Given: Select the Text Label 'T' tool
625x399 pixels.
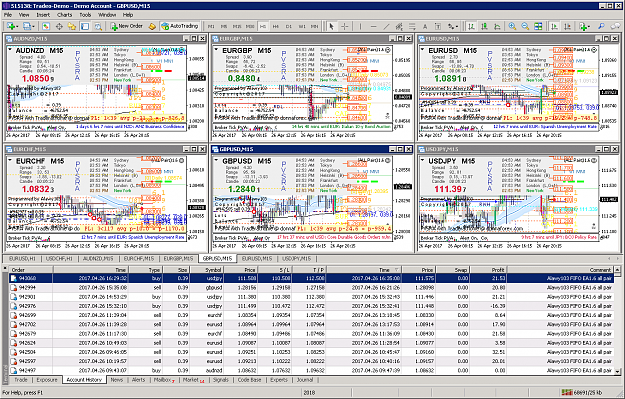Looking at the screenshot, I should pos(438,26).
